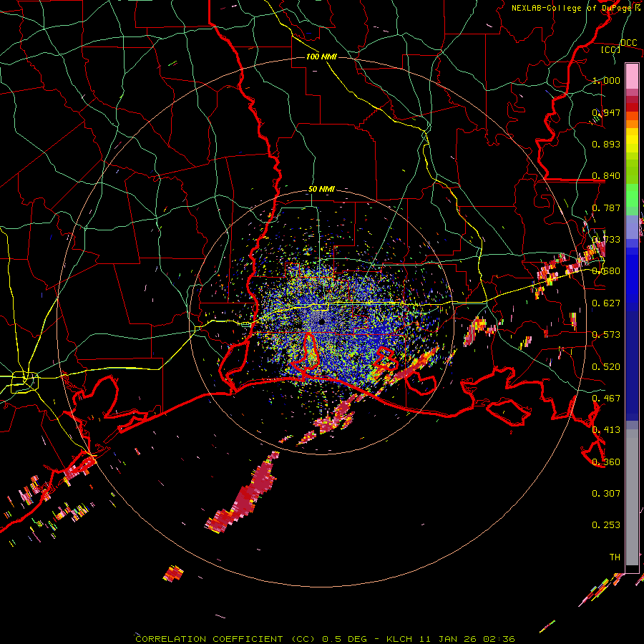Click the TH threshold label on the scale
Image resolution: width=644 pixels, height=644 pixels.
[x=615, y=557]
